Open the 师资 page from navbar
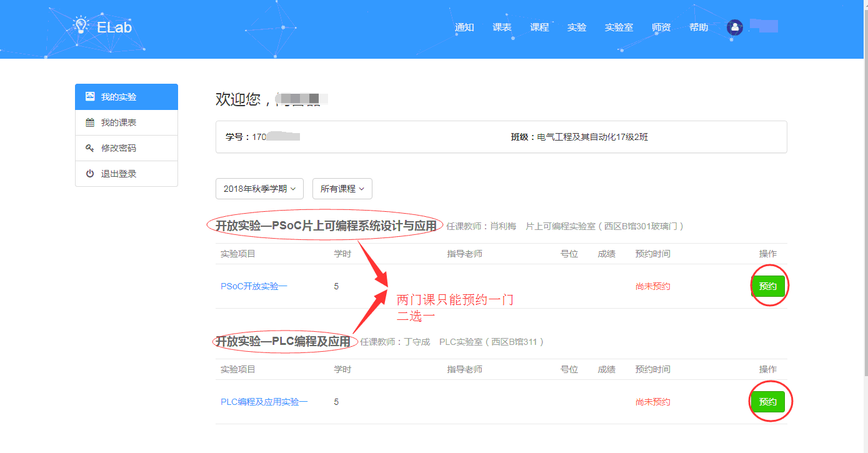 pos(661,27)
